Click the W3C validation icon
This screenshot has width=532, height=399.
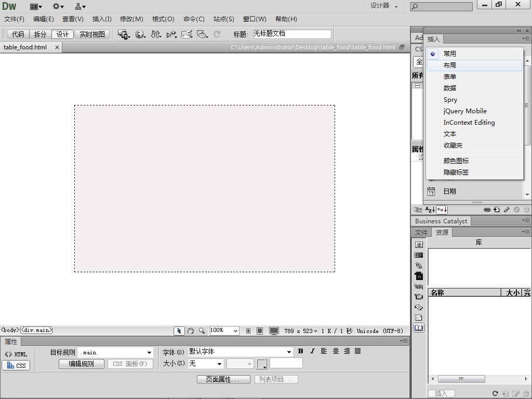171,34
